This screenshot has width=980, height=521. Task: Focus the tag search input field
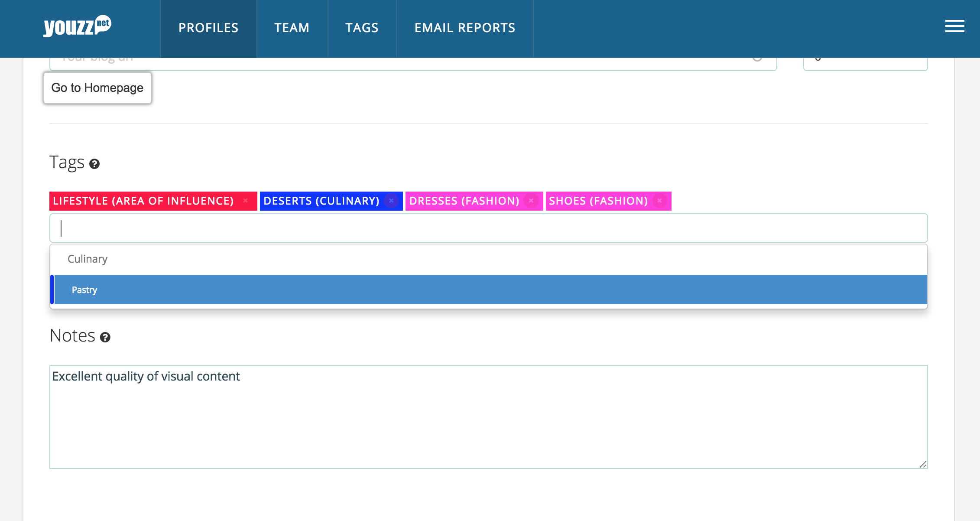coord(489,228)
